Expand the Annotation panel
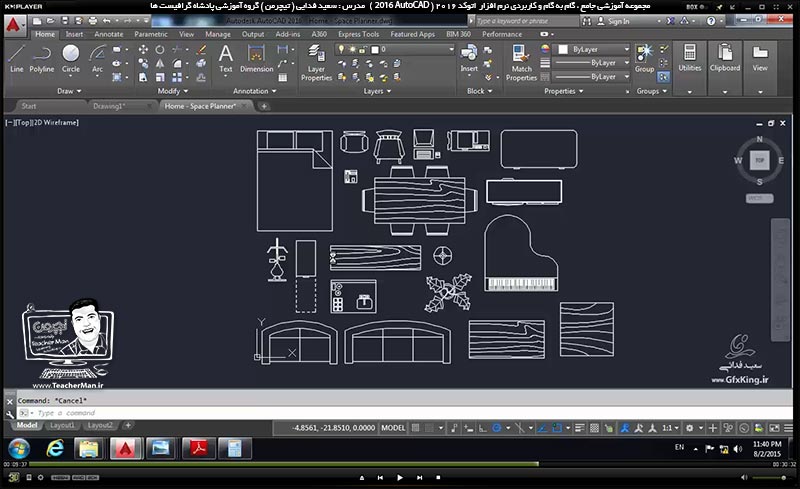The height and width of the screenshot is (489, 800). click(254, 91)
